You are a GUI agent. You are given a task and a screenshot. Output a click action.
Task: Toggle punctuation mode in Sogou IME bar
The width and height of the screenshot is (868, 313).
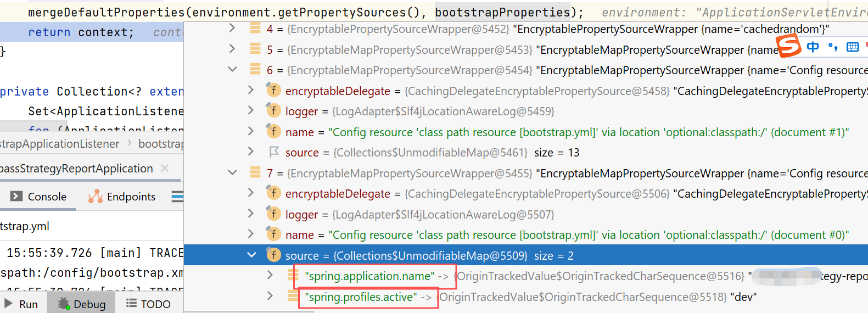833,47
